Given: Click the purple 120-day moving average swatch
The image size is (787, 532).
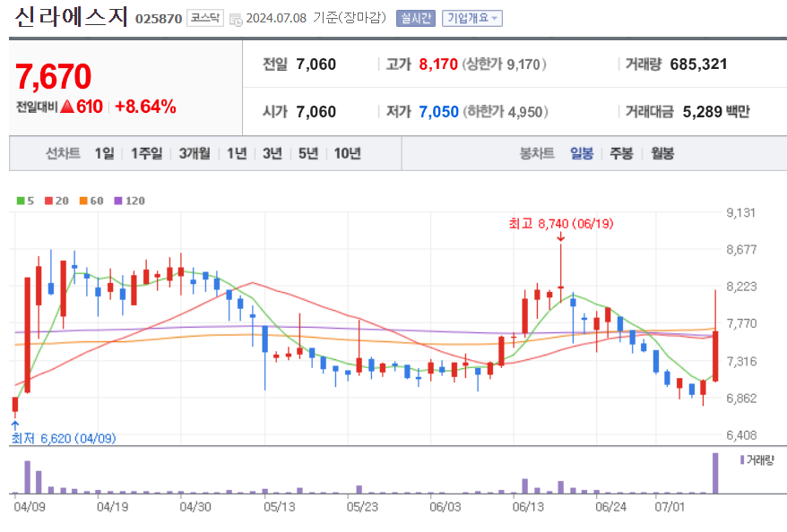Looking at the screenshot, I should tap(118, 201).
